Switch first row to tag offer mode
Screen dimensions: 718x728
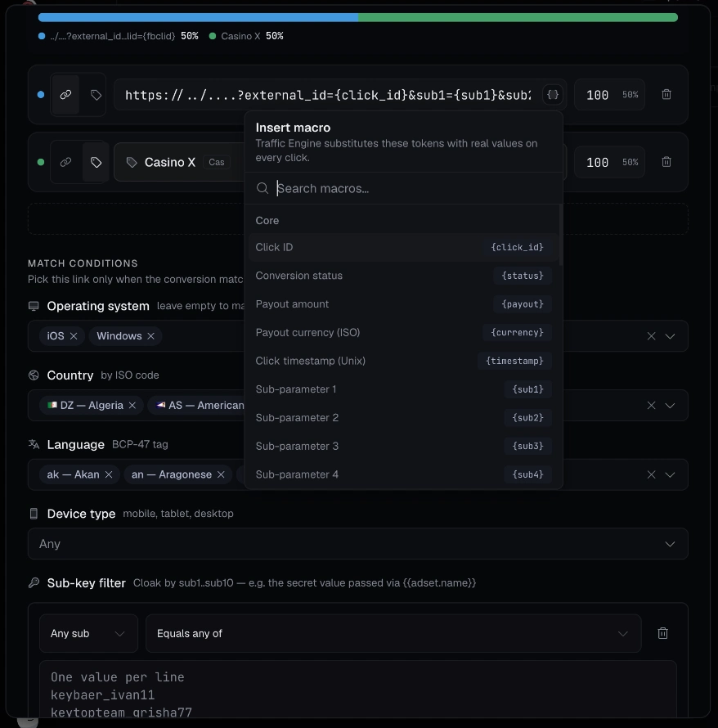(96, 95)
